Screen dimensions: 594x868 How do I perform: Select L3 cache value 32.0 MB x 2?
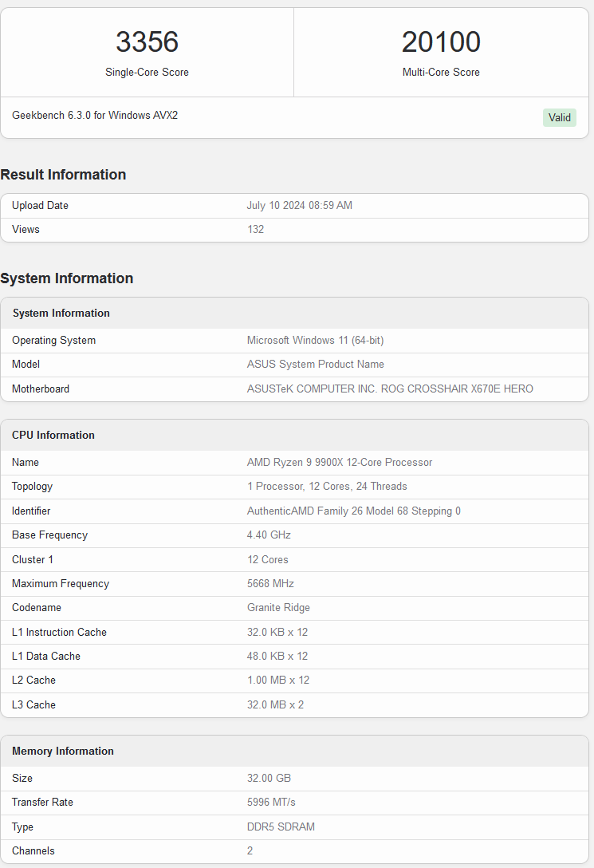(275, 704)
